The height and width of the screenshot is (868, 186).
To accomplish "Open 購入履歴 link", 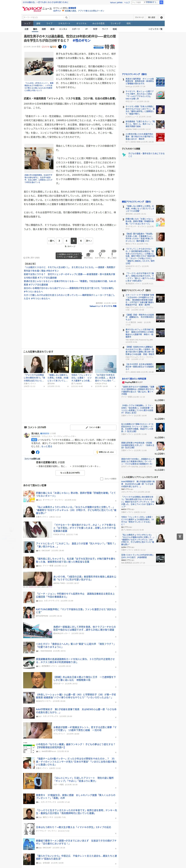I will pyautogui.click(x=152, y=18).
